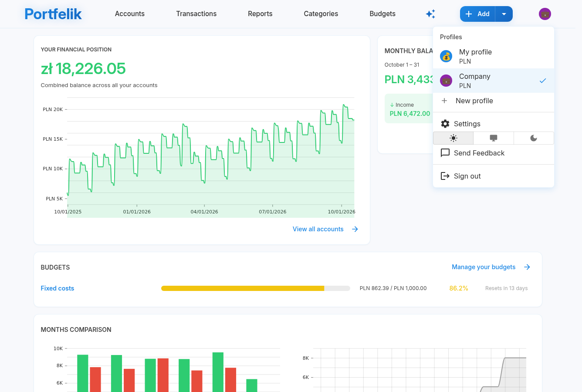
Task: Open the View all accounts link
Action: click(x=318, y=229)
